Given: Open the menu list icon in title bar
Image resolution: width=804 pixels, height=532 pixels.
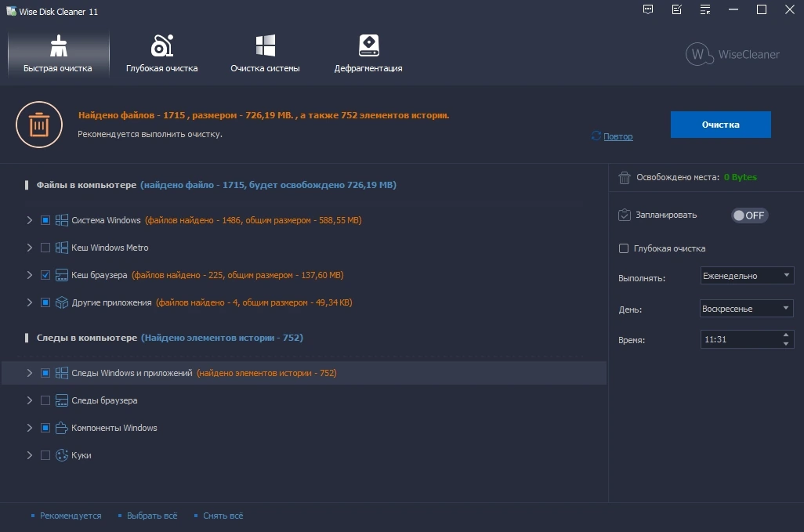Looking at the screenshot, I should coord(705,9).
